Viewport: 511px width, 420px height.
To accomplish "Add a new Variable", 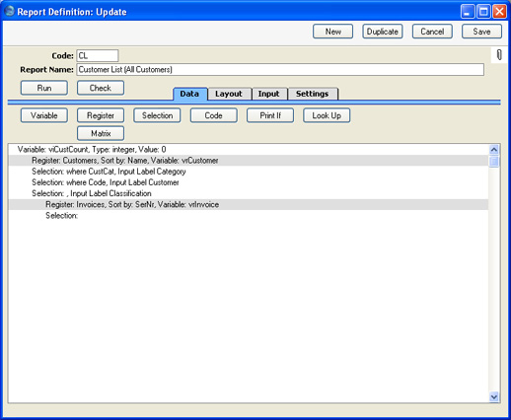I will pos(44,115).
